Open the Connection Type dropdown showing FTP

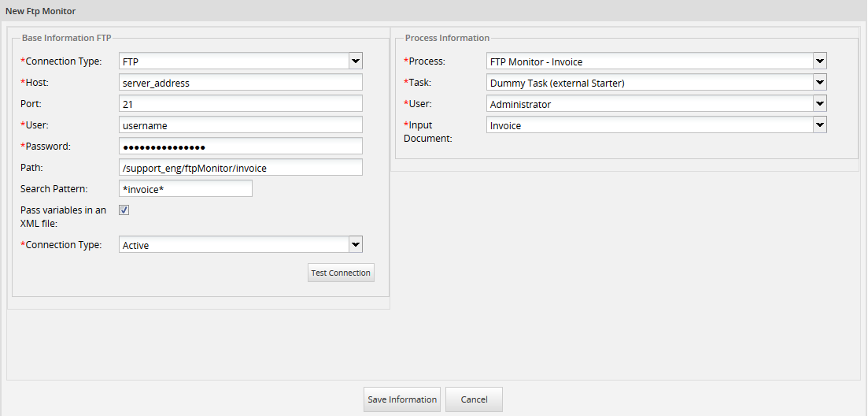(240, 61)
